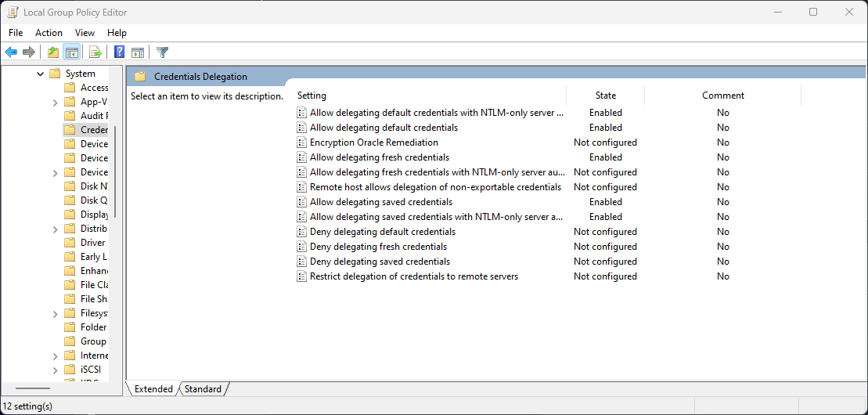Click Not configured state of Encryption Oracle Remediation
The width and height of the screenshot is (868, 415).
605,143
